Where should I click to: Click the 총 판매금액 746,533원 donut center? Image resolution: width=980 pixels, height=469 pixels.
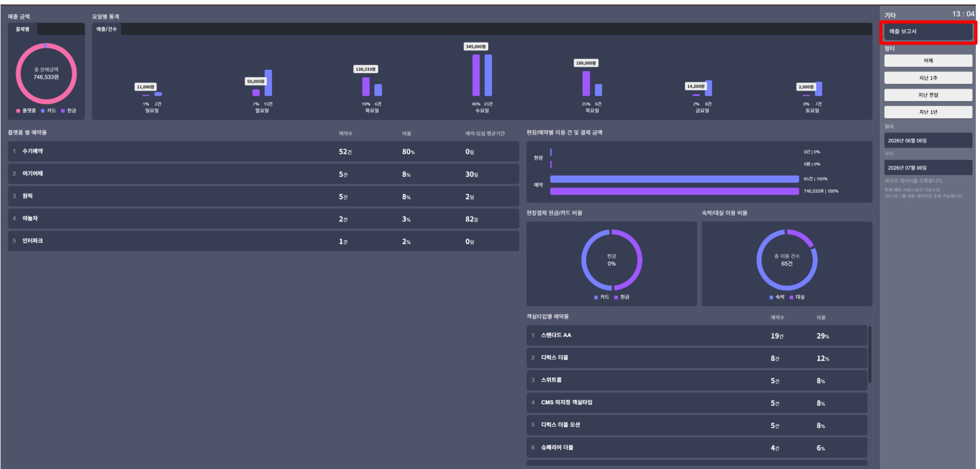coord(46,73)
